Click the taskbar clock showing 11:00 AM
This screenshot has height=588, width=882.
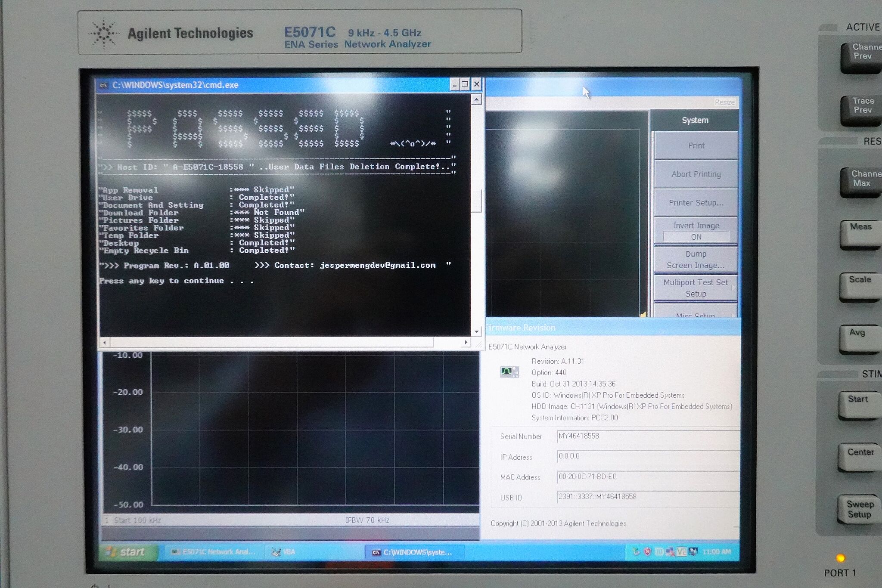click(x=716, y=551)
